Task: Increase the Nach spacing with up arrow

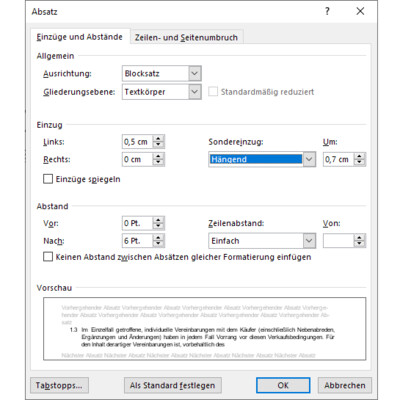Action: pos(158,237)
